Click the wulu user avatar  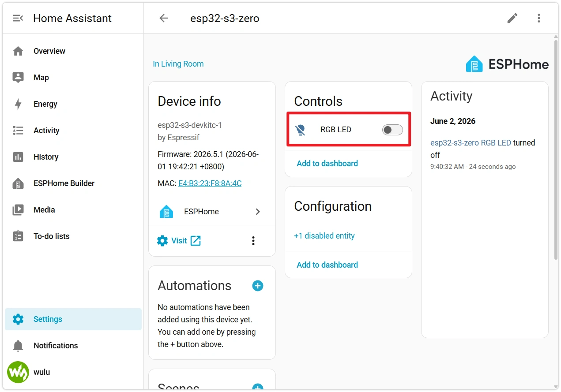(x=18, y=372)
